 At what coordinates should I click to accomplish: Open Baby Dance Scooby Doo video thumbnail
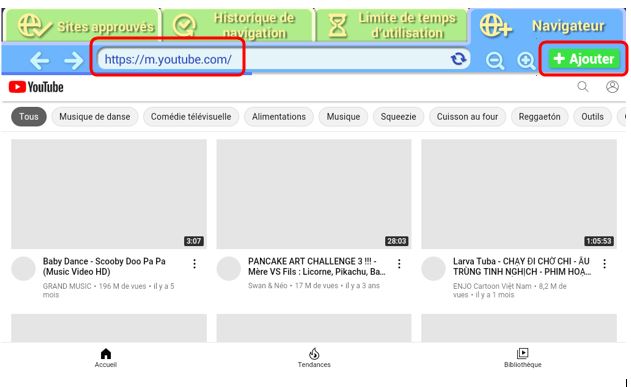(109, 194)
